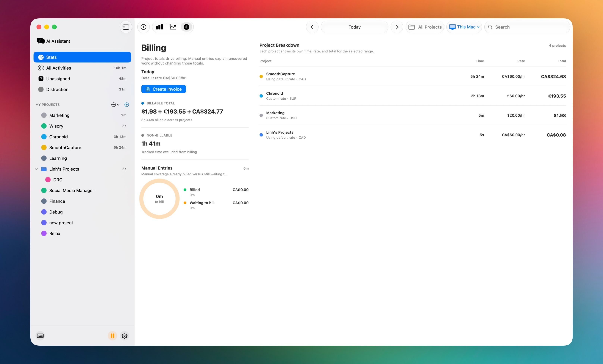The height and width of the screenshot is (364, 603).
Task: Add a new project with plus icon
Action: tap(126, 104)
